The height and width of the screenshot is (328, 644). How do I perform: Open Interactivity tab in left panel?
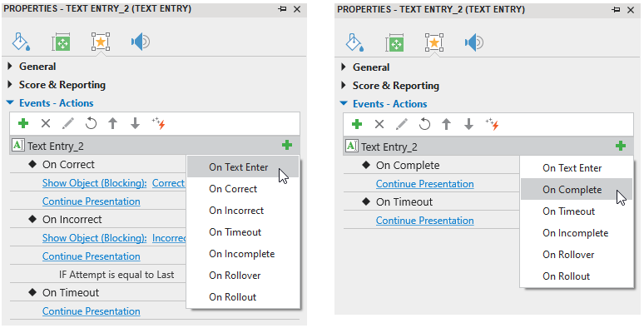[101, 42]
